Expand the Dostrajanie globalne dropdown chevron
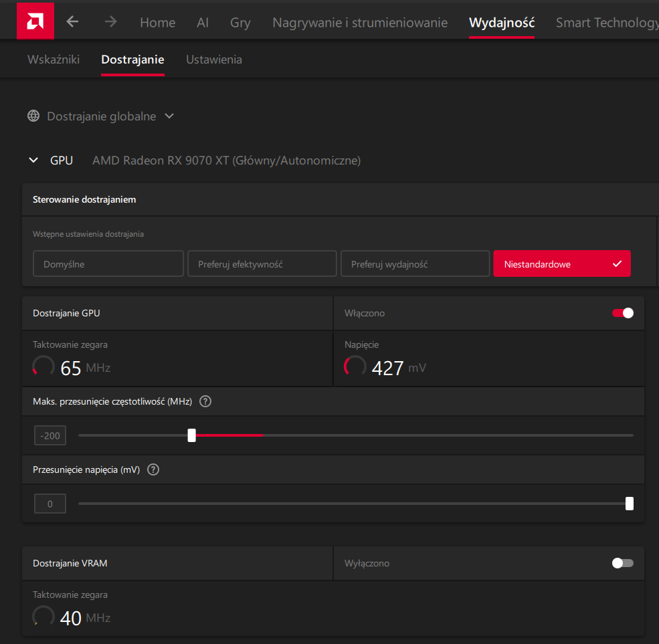 pyautogui.click(x=169, y=116)
